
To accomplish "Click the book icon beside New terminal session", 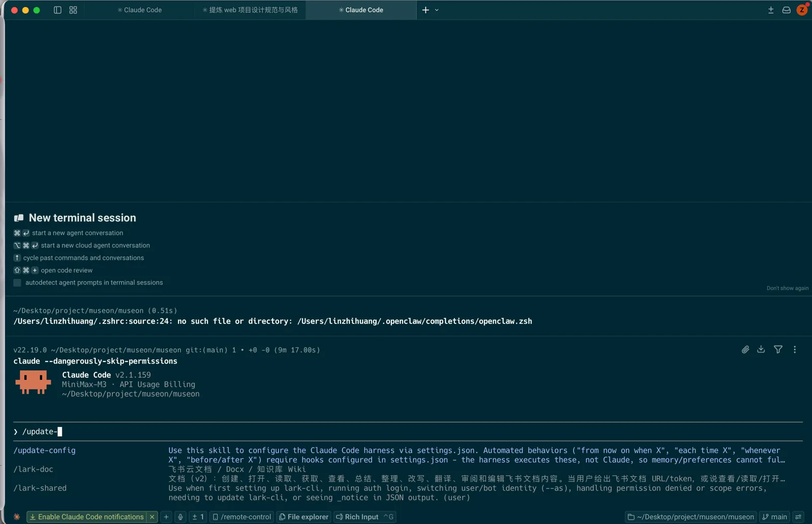I will tap(19, 218).
